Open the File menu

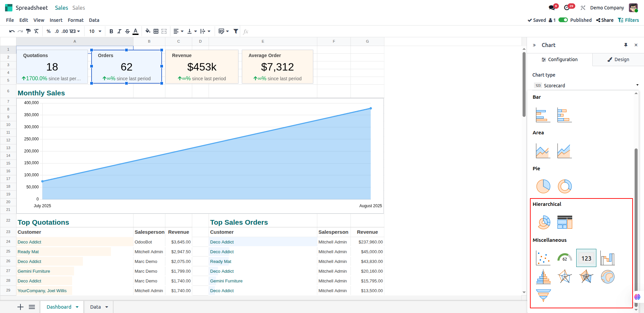coord(10,20)
